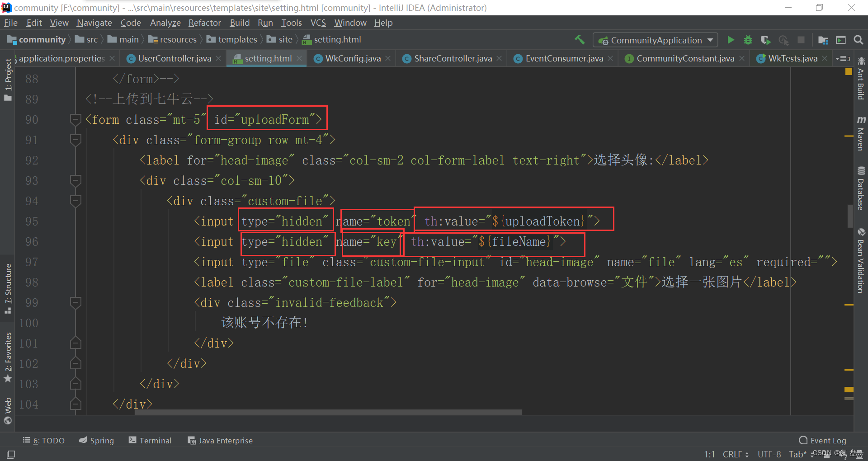
Task: Switch to WkTests.java tab
Action: (793, 59)
